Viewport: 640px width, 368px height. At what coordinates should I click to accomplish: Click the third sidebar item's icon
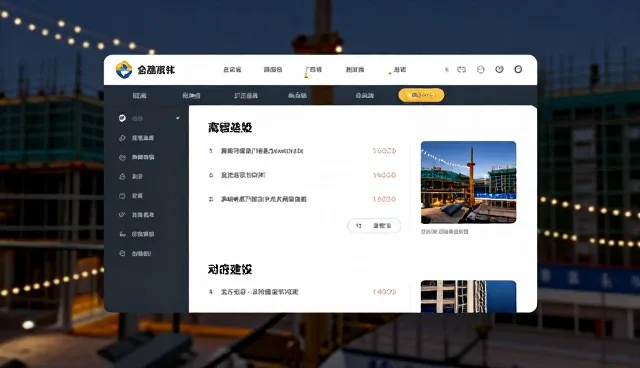point(122,157)
